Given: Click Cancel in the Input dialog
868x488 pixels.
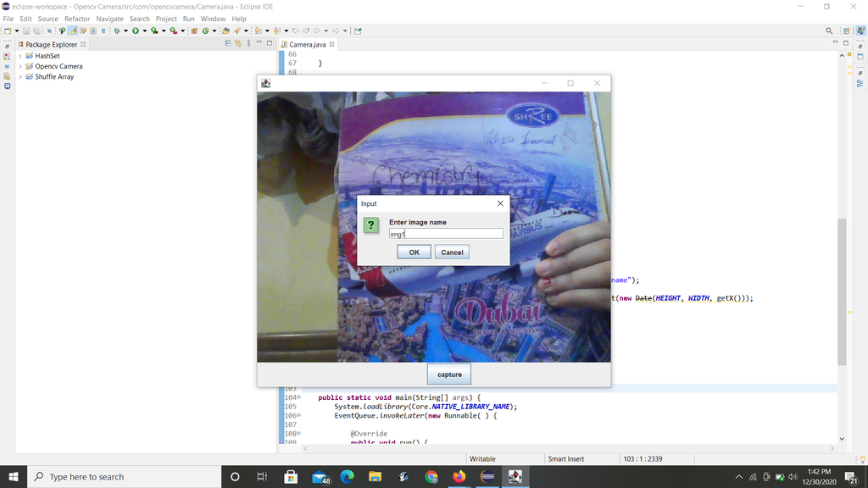Looking at the screenshot, I should coord(453,252).
